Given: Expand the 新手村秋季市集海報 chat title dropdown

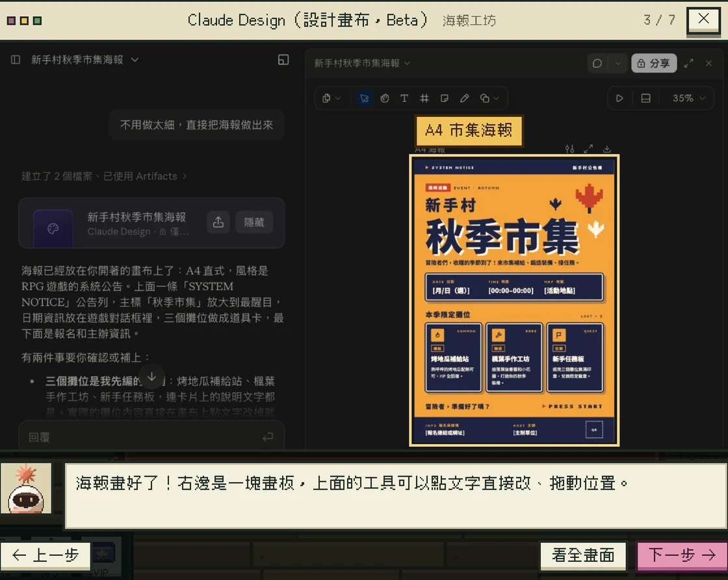Looking at the screenshot, I should pos(135,59).
